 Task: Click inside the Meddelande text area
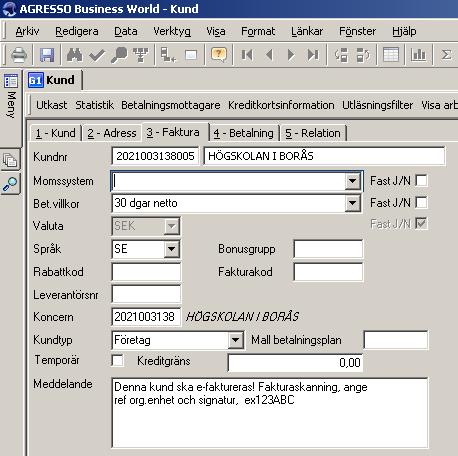tap(270, 413)
